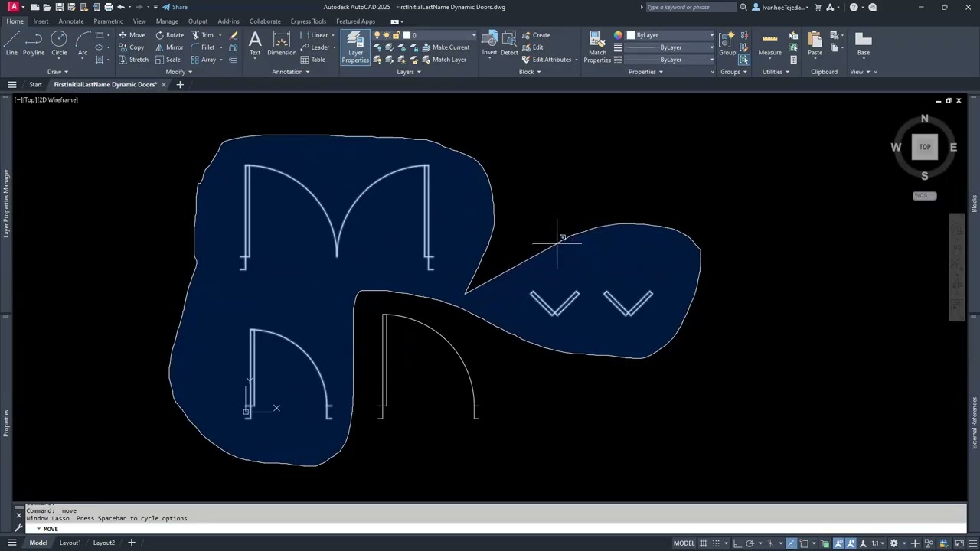Screen dimensions: 980x551
Task: Click Make Current layer button
Action: click(444, 47)
